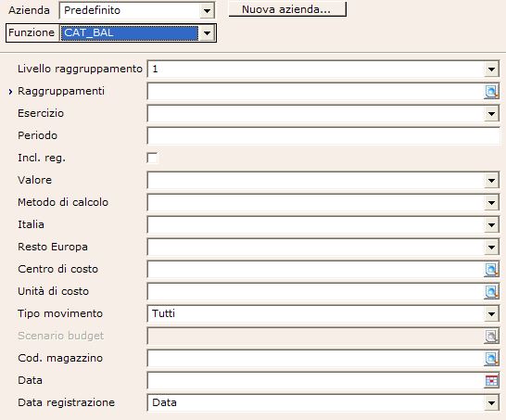Viewport: 506px width, 420px height.
Task: Click into the Centro di costo field
Action: 316,269
